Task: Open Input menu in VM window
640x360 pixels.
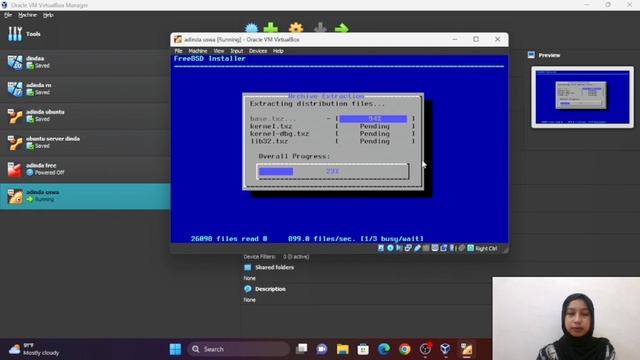Action: click(236, 51)
